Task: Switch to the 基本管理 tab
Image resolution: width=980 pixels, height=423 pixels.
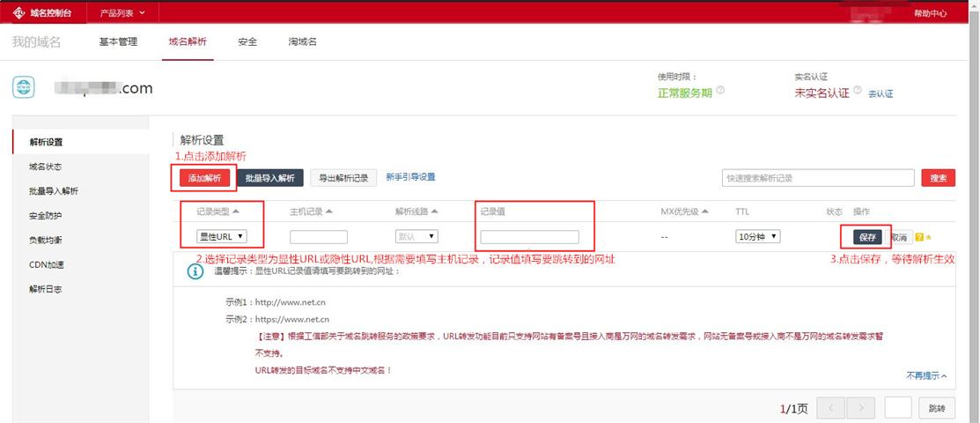Action: [118, 42]
